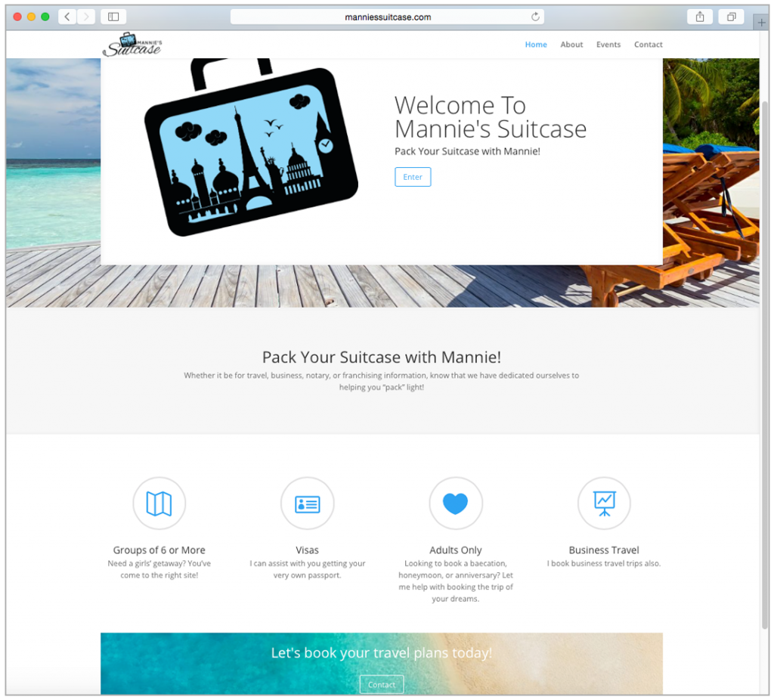Viewport: 774px width, 700px height.
Task: Click the manniessuitcase.com address bar
Action: pos(386,17)
